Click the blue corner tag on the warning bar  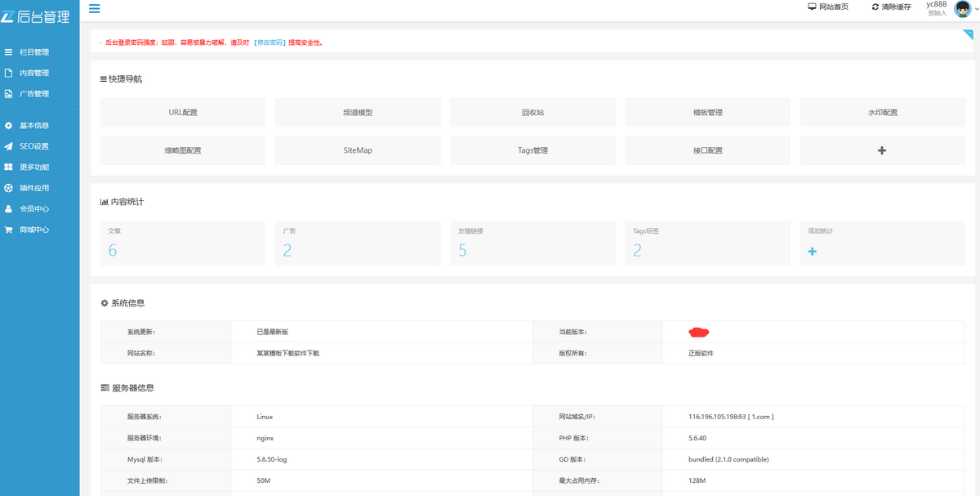point(968,34)
